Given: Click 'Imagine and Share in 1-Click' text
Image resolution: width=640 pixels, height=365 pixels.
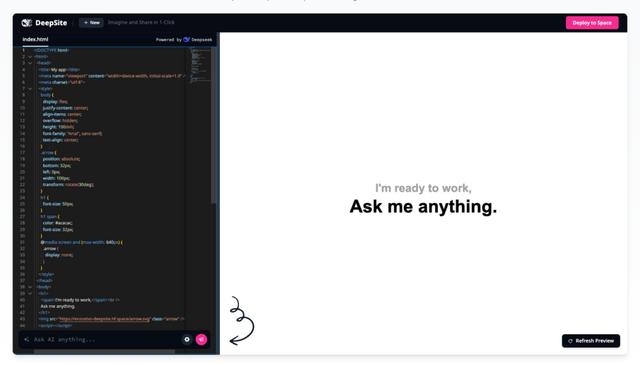Looking at the screenshot, I should (x=141, y=22).
